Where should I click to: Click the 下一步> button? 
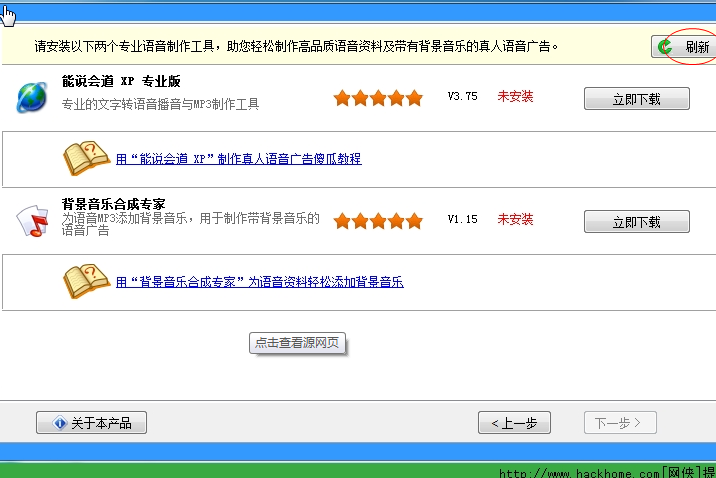[620, 423]
